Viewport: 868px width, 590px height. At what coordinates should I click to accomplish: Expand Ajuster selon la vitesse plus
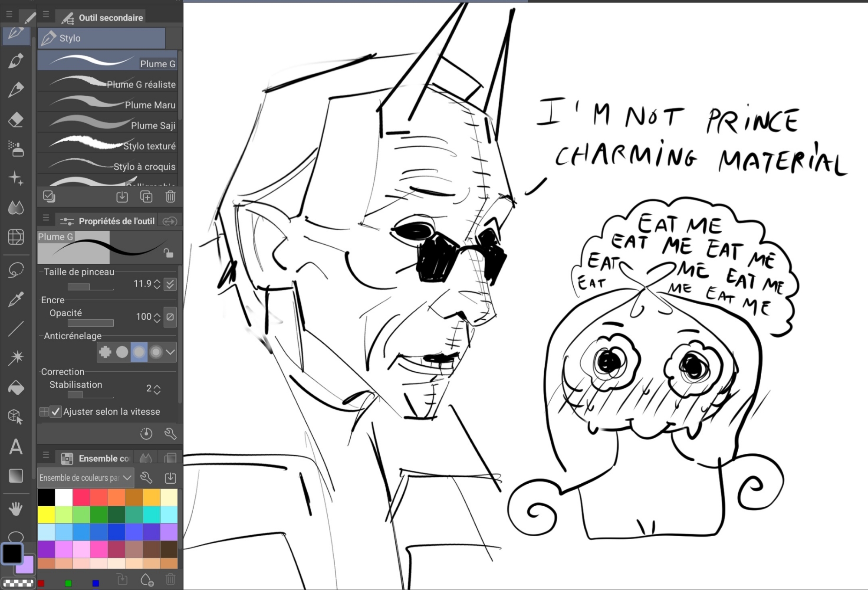(44, 412)
